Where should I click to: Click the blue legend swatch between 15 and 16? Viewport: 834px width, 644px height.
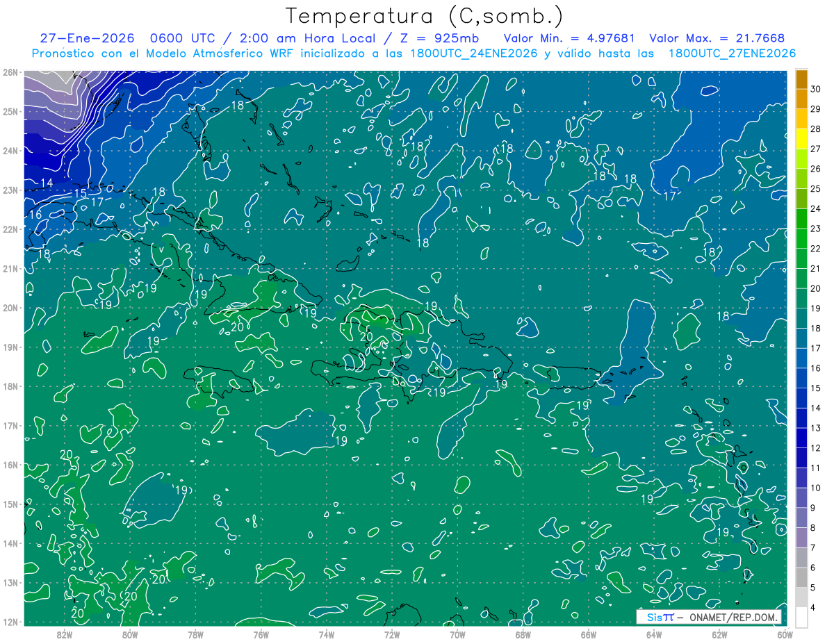point(801,378)
